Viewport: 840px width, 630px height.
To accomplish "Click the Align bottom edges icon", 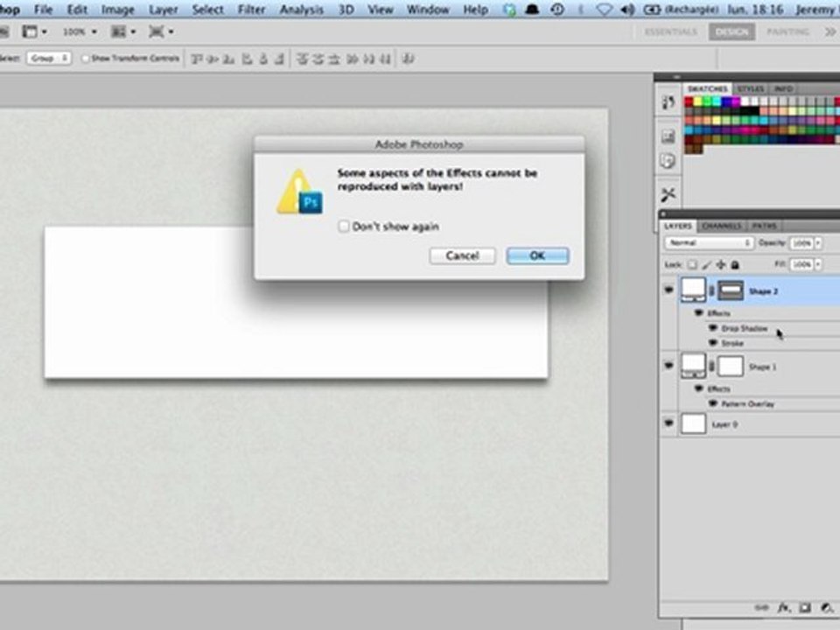I will click(x=229, y=59).
